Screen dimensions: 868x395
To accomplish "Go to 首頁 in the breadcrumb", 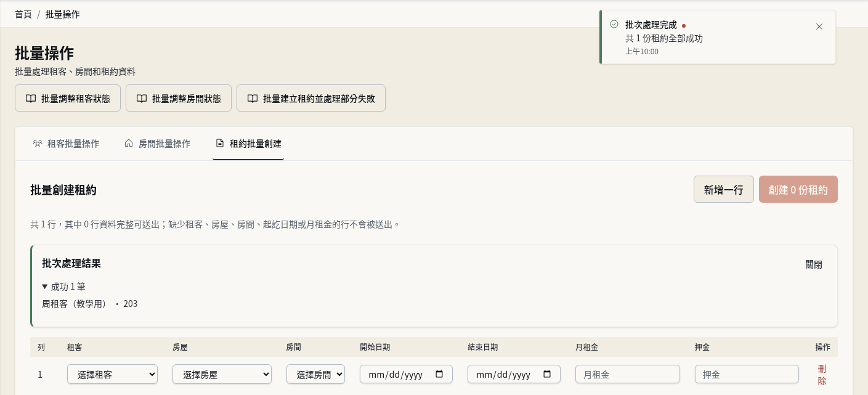I will click(x=23, y=14).
